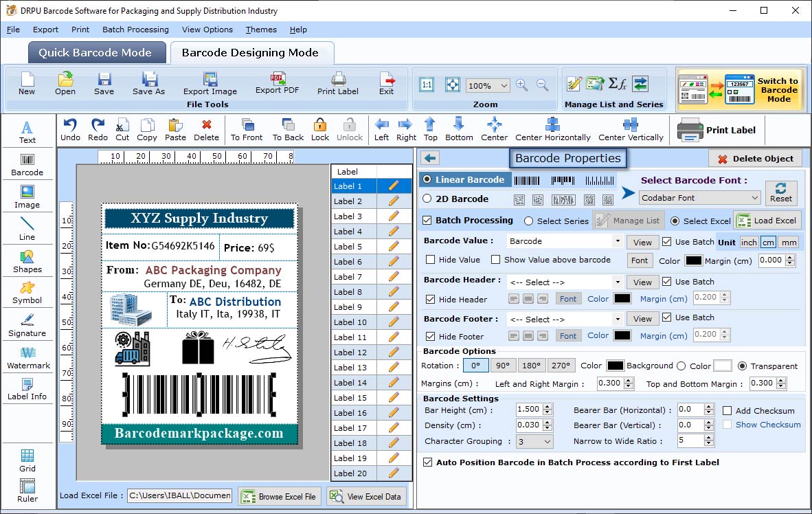The width and height of the screenshot is (812, 514).
Task: Click Export Image icon
Action: tap(210, 83)
